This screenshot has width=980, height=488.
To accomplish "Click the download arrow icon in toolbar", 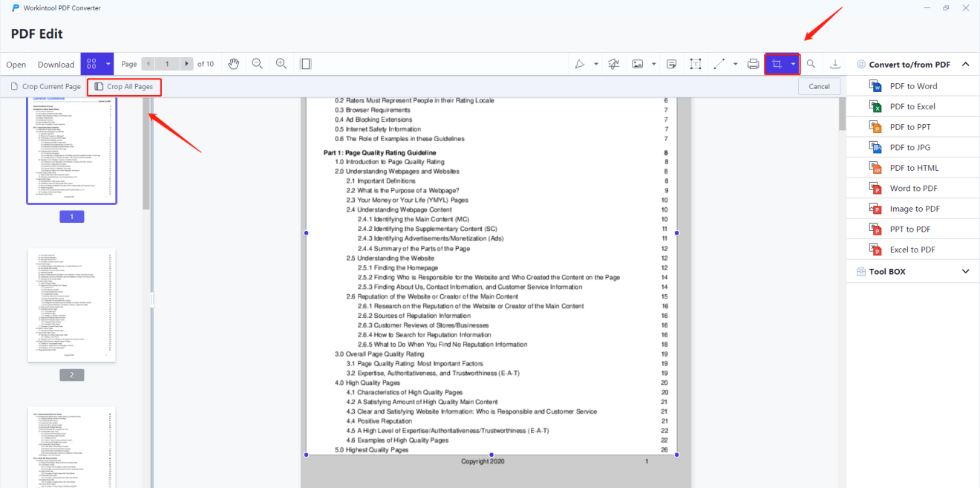I will tap(835, 64).
